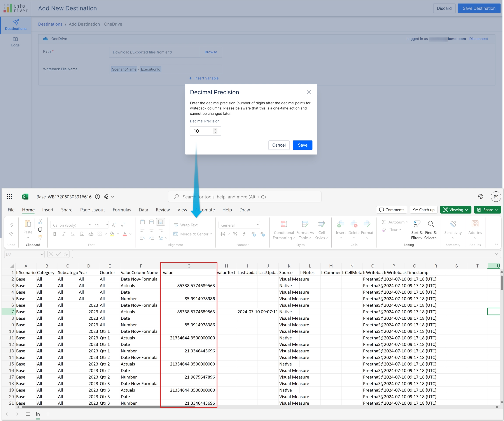Click Save in Decimal Precision dialog
The width and height of the screenshot is (504, 421).
(302, 145)
